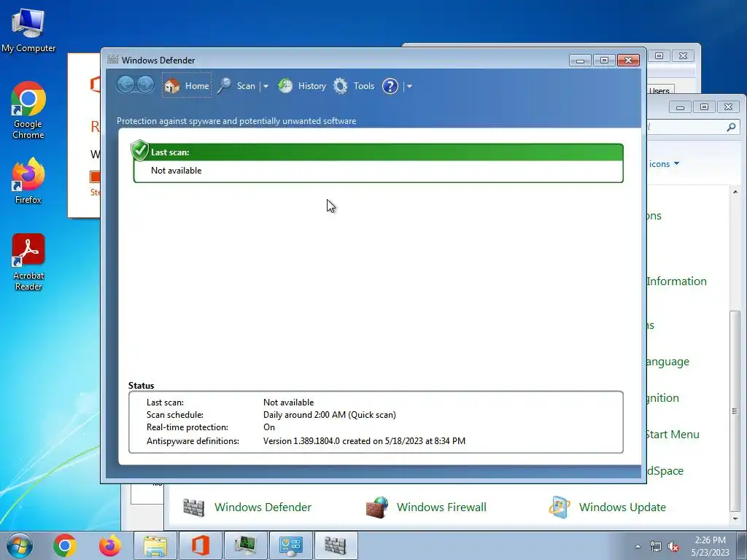Screen dimensions: 747x560
Task: Open My Computer desktop icon
Action: pyautogui.click(x=28, y=30)
